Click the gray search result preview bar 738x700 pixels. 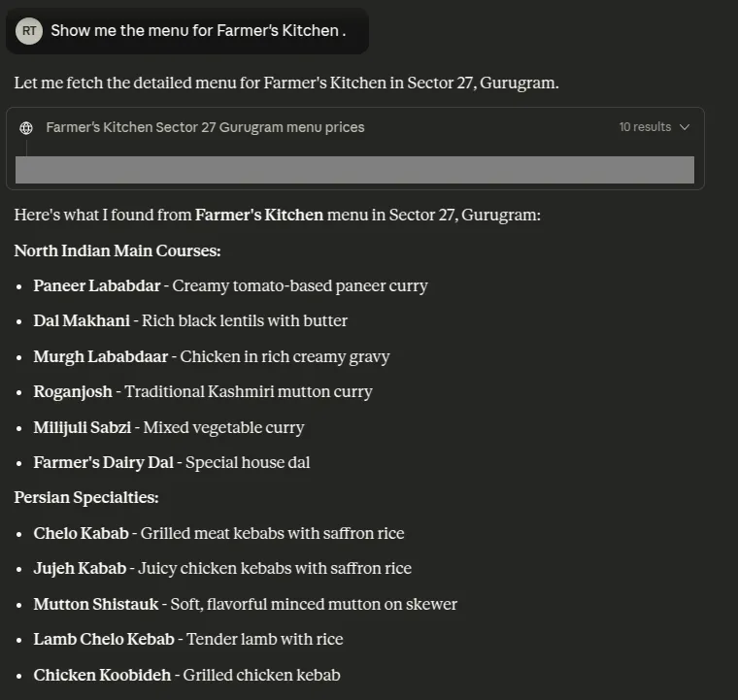pyautogui.click(x=354, y=170)
